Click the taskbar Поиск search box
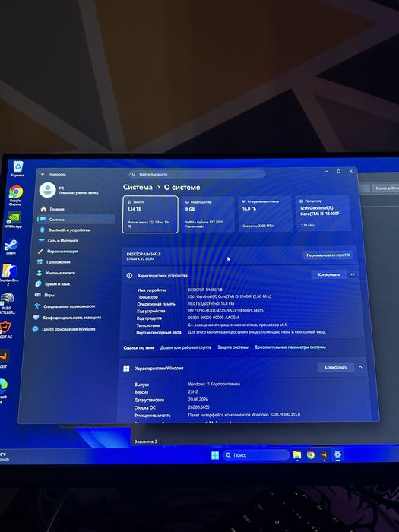Viewport: 399px width, 532px height. [257, 455]
